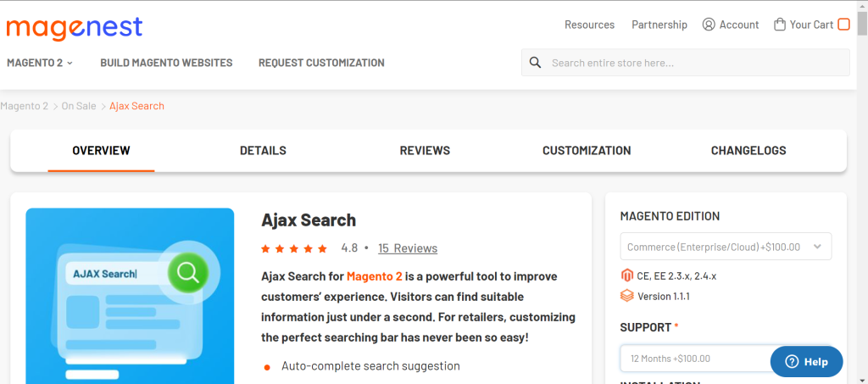Open the Support duration dropdown
This screenshot has width=868, height=384.
(x=695, y=359)
